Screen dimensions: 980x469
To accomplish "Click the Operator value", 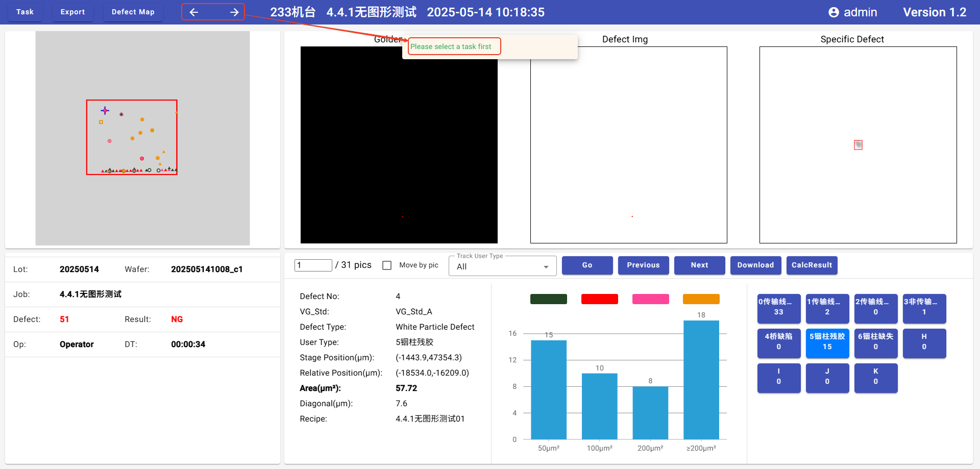I will coord(77,344).
